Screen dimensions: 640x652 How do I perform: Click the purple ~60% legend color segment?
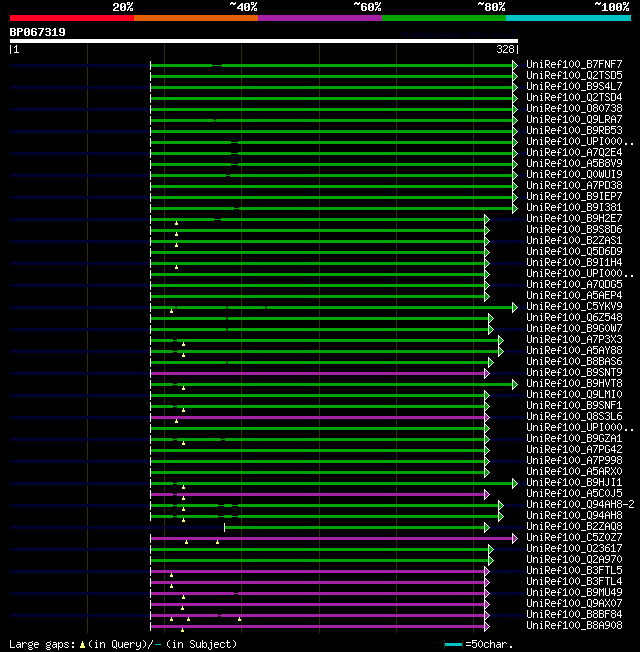[320, 18]
